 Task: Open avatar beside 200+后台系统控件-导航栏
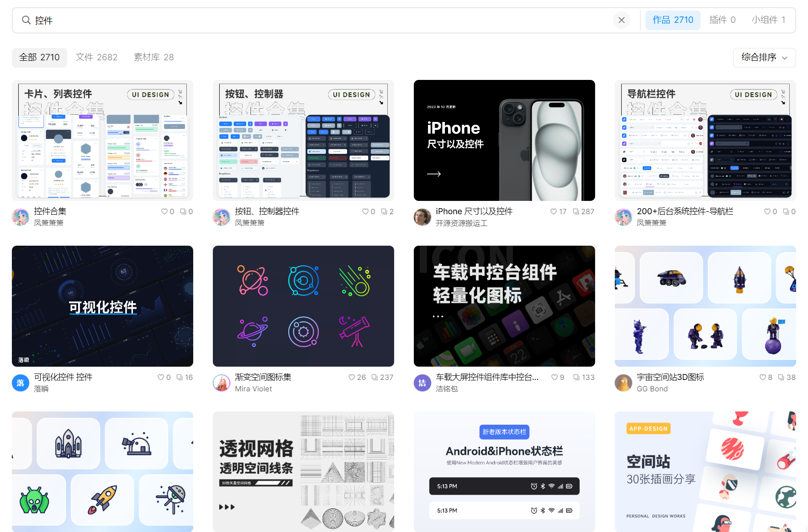coord(623,217)
